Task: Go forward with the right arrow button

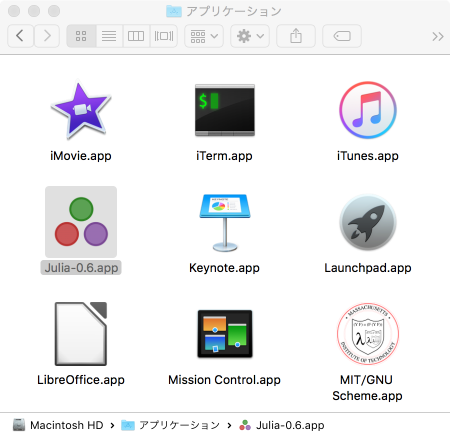Action: click(x=47, y=36)
